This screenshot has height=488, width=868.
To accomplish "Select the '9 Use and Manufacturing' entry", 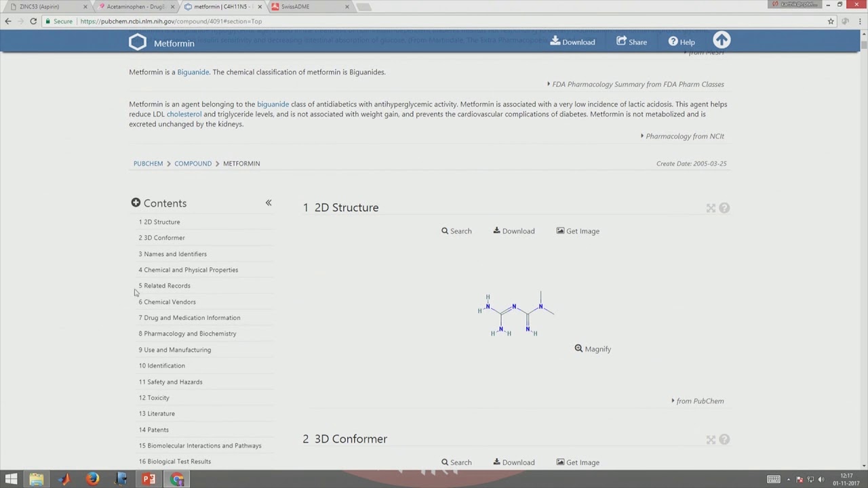I will (x=174, y=350).
